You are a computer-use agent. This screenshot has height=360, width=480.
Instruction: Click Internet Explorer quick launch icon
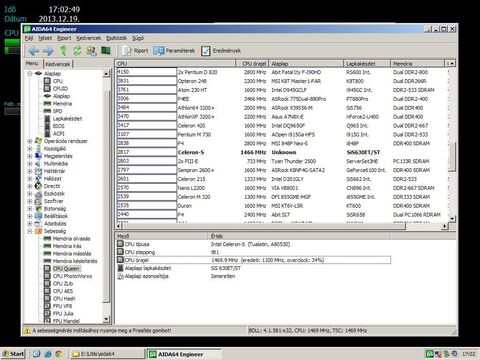click(48, 354)
